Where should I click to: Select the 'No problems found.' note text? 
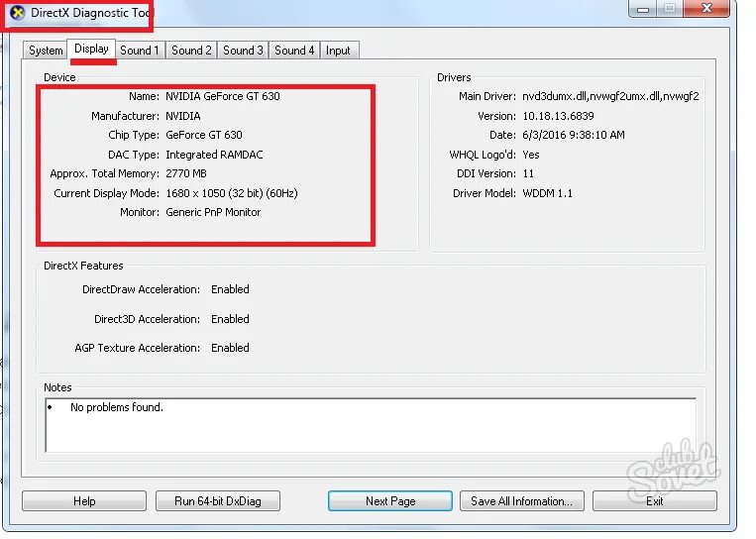coord(117,407)
